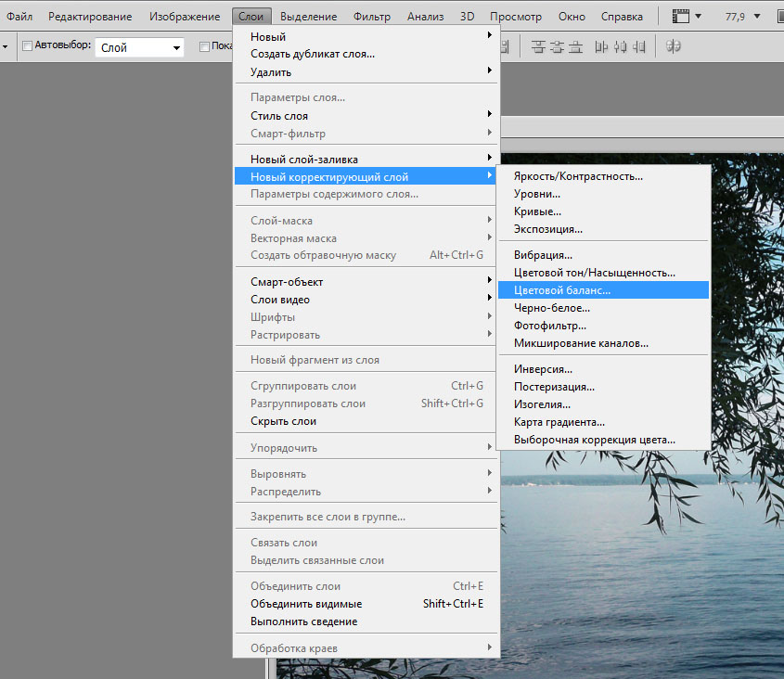Open the View Extras dropdown arrow
784x679 pixels.
tap(699, 17)
